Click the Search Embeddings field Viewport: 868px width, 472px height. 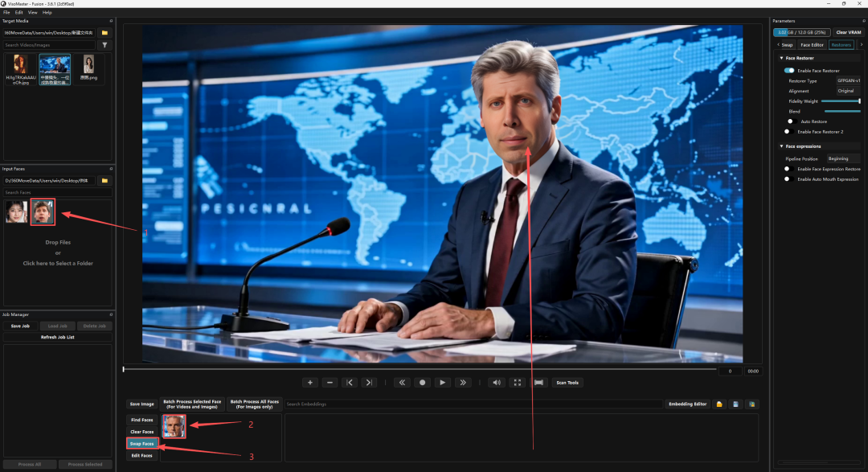pyautogui.click(x=473, y=404)
